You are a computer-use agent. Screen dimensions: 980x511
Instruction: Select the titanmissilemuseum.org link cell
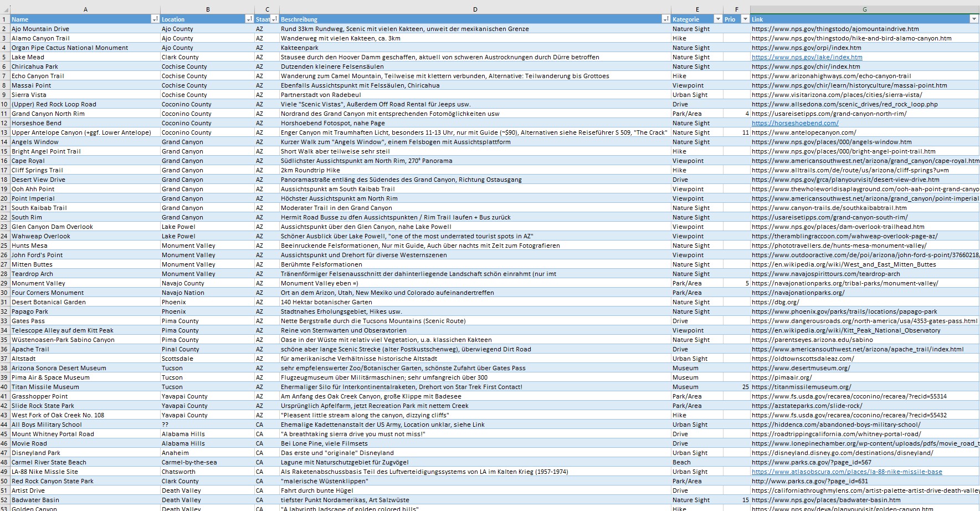pos(864,387)
